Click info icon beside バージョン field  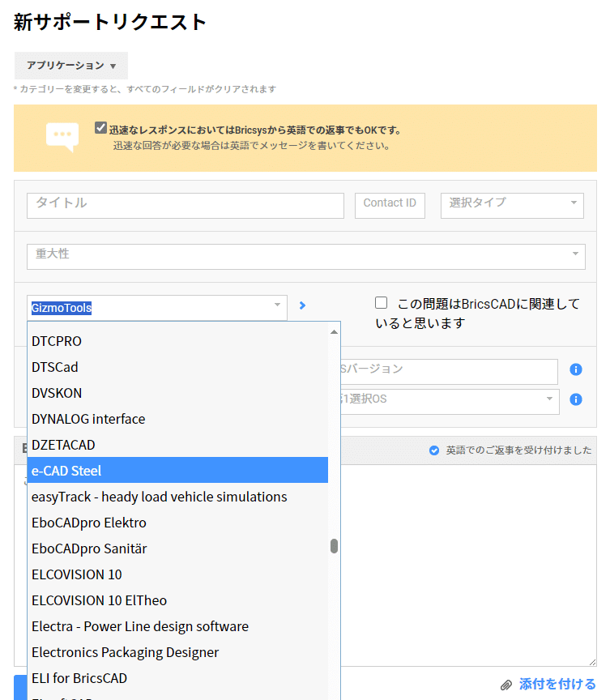(576, 369)
